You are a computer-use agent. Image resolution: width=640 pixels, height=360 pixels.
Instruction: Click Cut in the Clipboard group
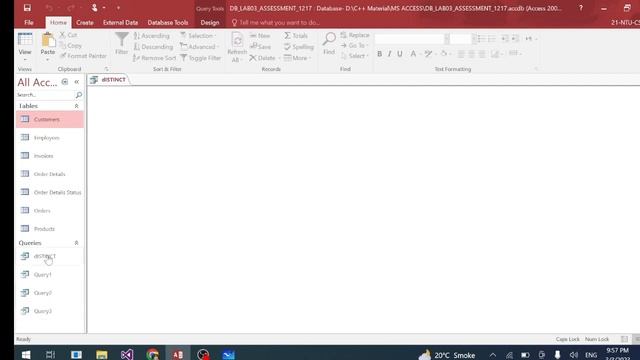(69, 35)
